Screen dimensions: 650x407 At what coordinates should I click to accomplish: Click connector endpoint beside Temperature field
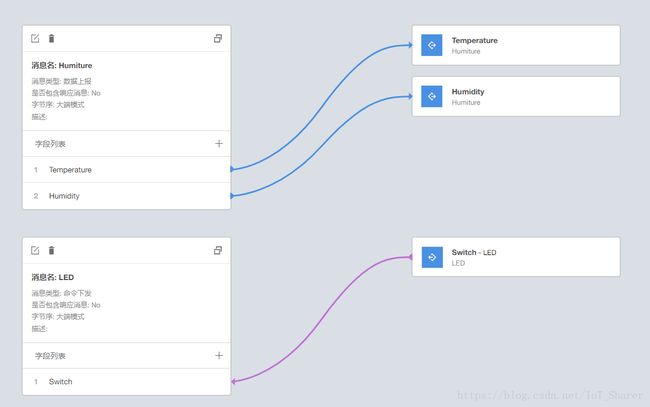pyautogui.click(x=232, y=169)
